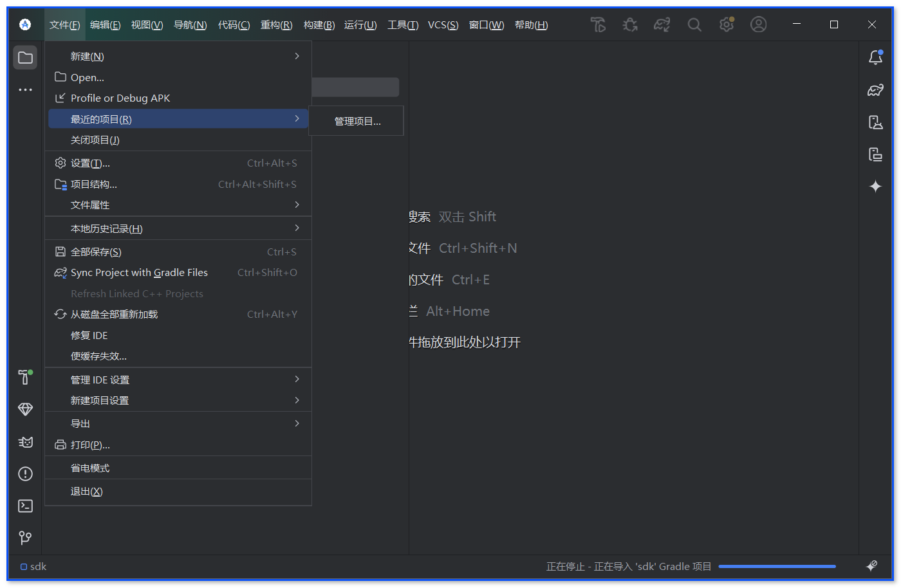The image size is (901, 588).
Task: Open the Gemini sparkle icon in right sidebar
Action: click(x=875, y=187)
